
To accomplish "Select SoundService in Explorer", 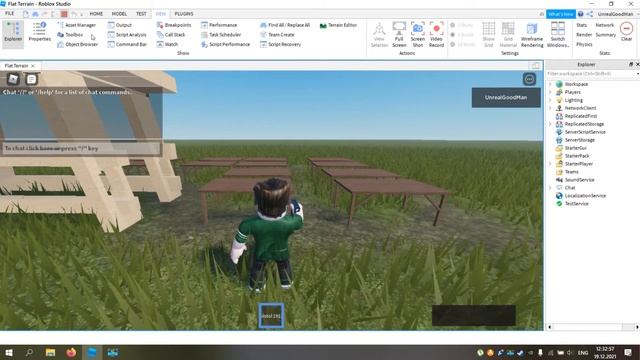I will click(x=579, y=180).
